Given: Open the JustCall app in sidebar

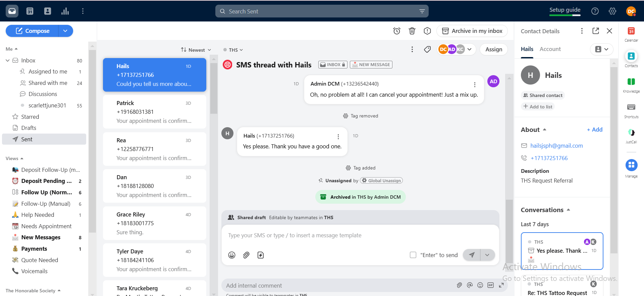Looking at the screenshot, I should (x=631, y=133).
